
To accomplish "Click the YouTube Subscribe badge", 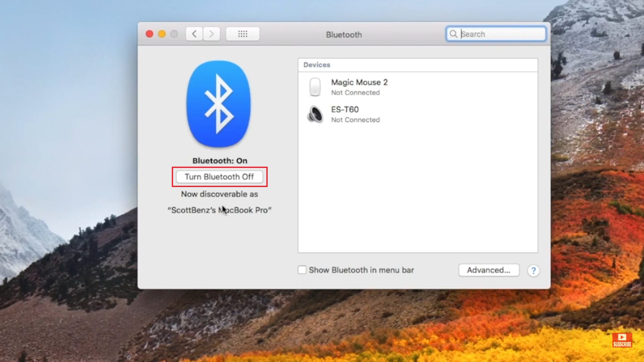I will coord(622,340).
